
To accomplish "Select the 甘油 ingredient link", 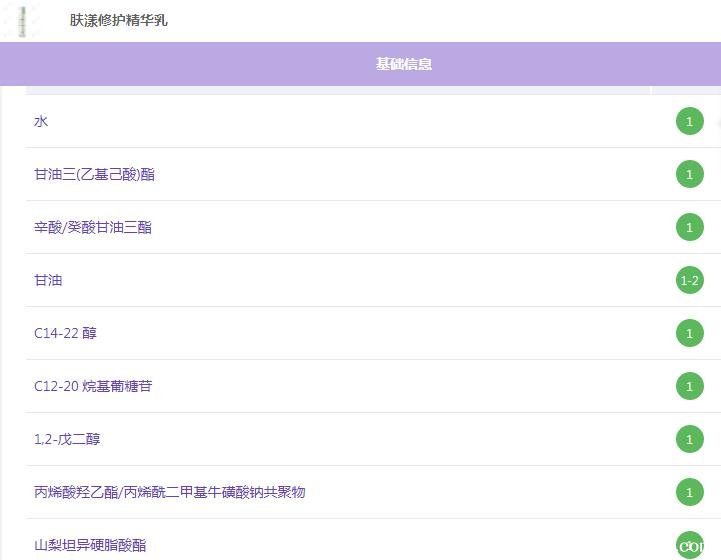I will [x=48, y=280].
